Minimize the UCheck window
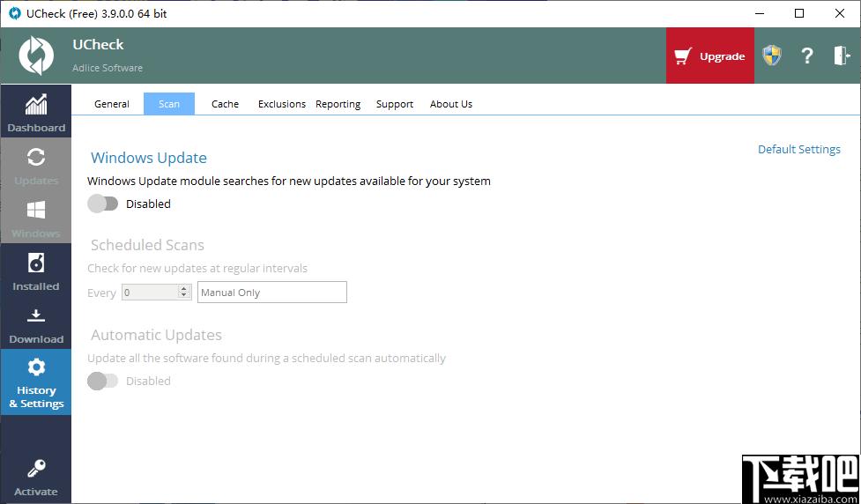The height and width of the screenshot is (504, 861). pyautogui.click(x=760, y=13)
